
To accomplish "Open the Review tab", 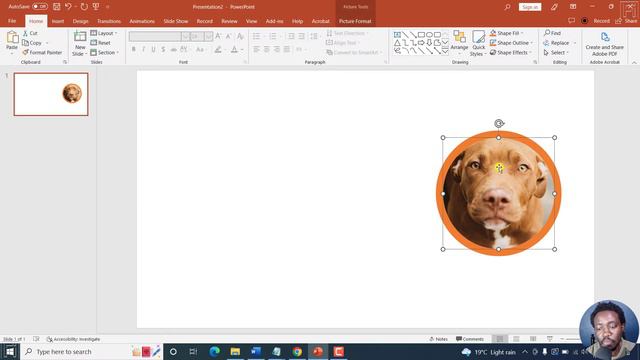I will pyautogui.click(x=229, y=21).
